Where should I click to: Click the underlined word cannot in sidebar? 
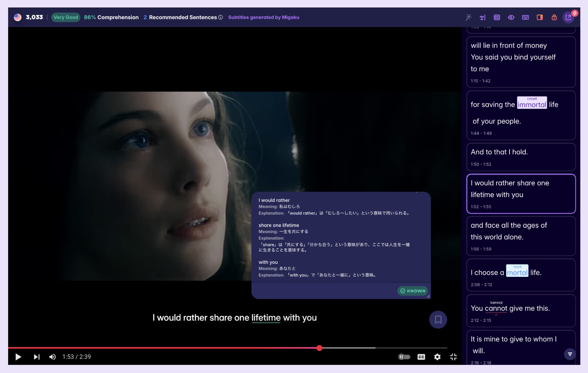click(x=496, y=308)
